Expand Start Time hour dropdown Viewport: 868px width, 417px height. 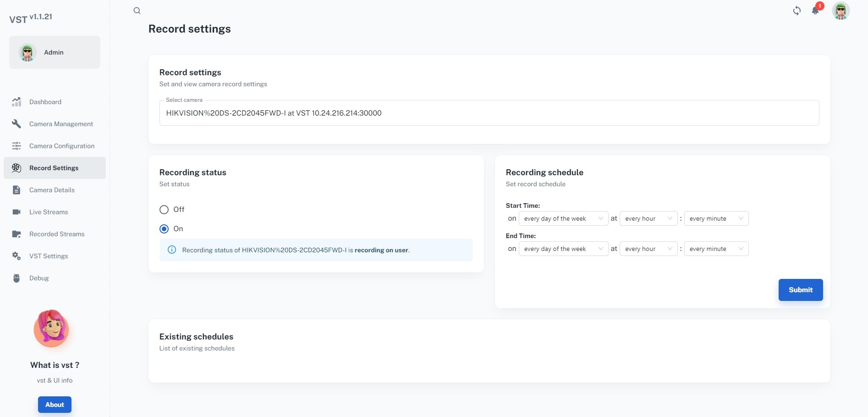coord(648,219)
